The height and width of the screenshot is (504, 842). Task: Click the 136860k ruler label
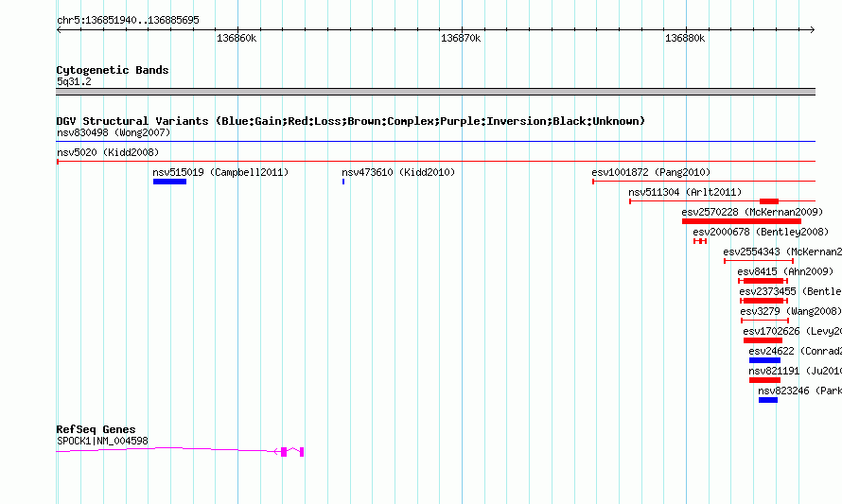[x=237, y=38]
